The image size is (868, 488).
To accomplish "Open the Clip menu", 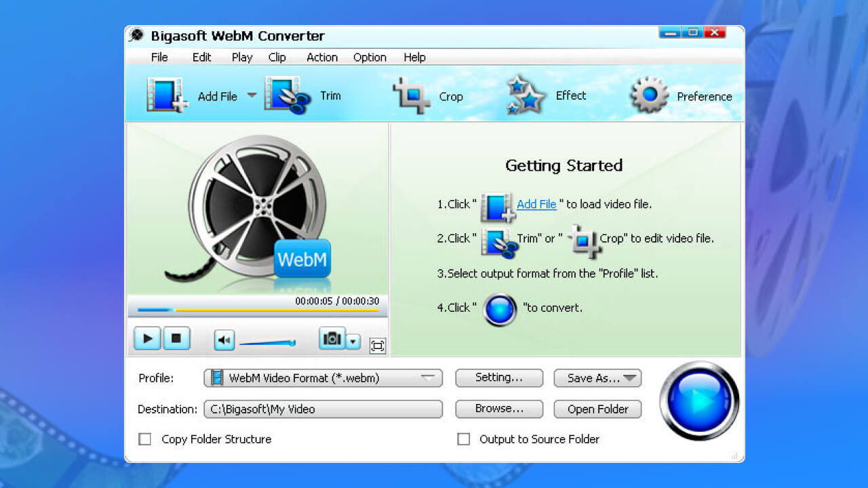I will point(277,58).
